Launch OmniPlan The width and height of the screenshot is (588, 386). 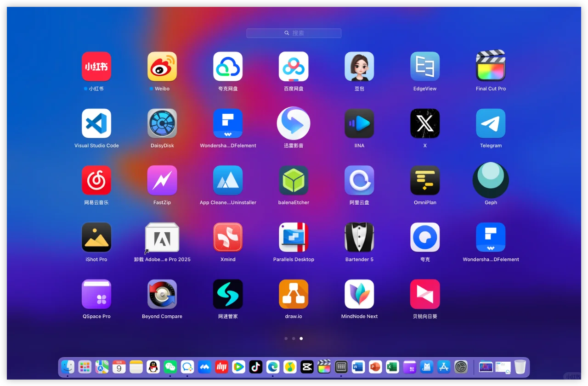tap(425, 180)
